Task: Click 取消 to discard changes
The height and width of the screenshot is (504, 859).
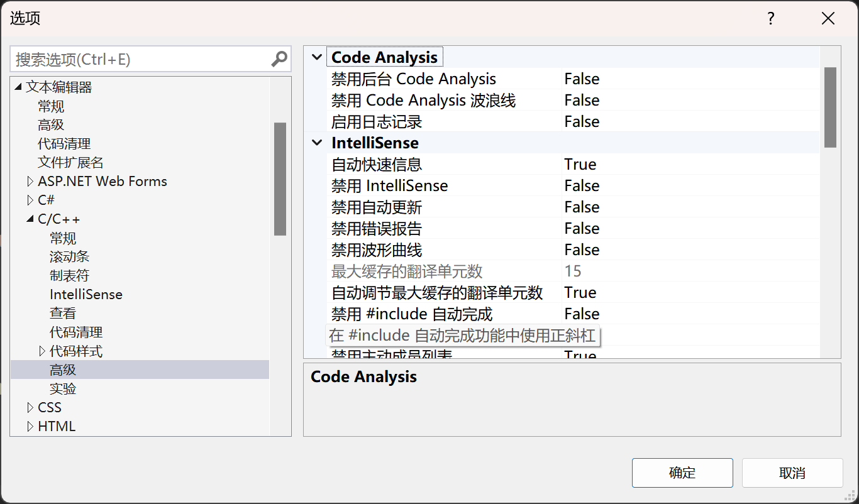Action: [792, 473]
